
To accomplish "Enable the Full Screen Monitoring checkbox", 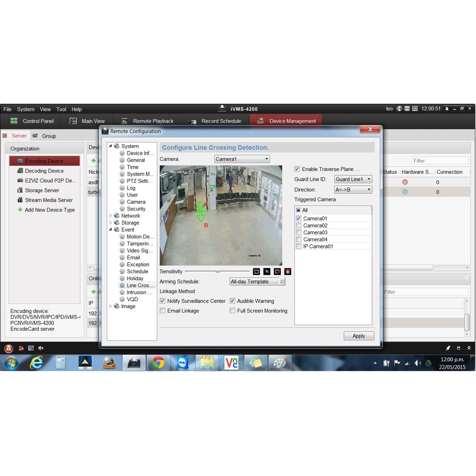I will coord(232,310).
